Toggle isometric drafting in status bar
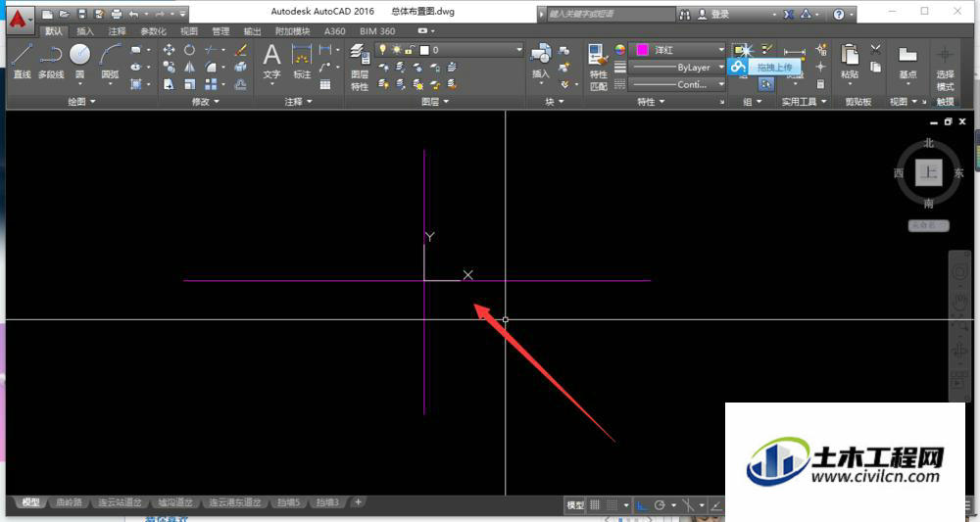Image resolution: width=980 pixels, height=522 pixels. coord(688,504)
